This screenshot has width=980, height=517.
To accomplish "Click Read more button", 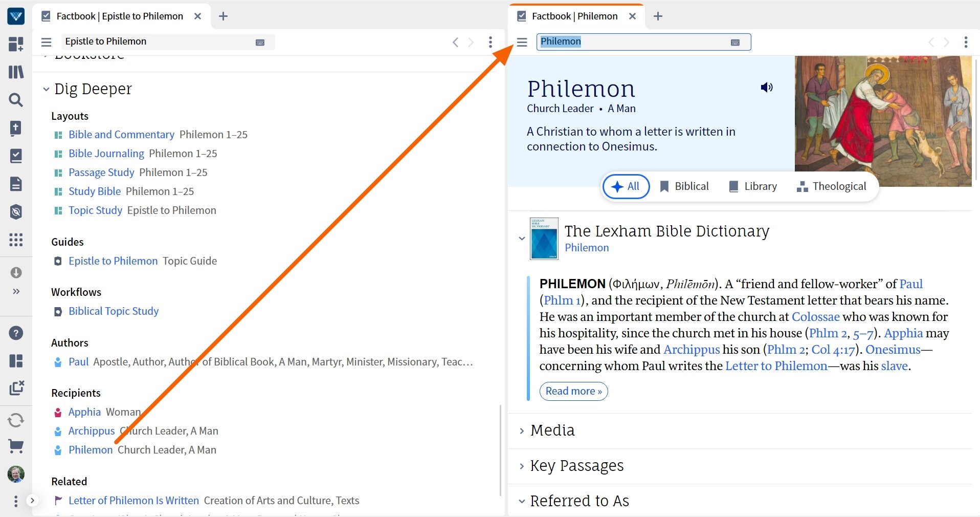I will pos(573,391).
